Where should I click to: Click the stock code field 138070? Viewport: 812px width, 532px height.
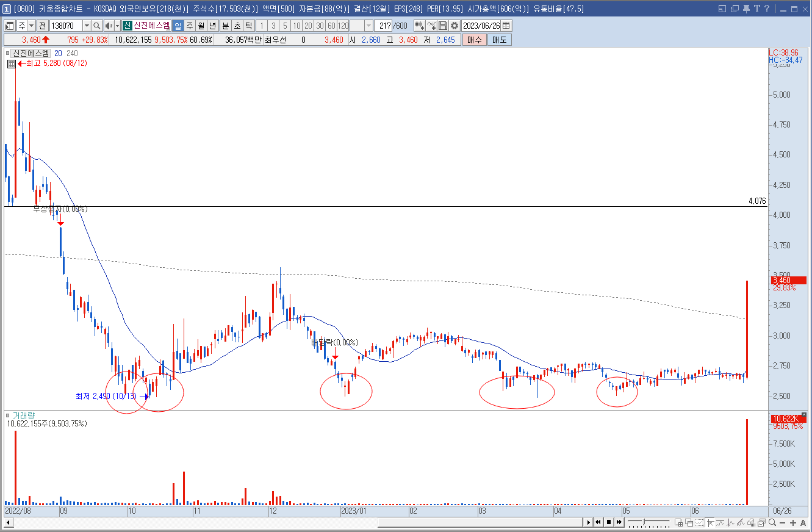pos(66,26)
